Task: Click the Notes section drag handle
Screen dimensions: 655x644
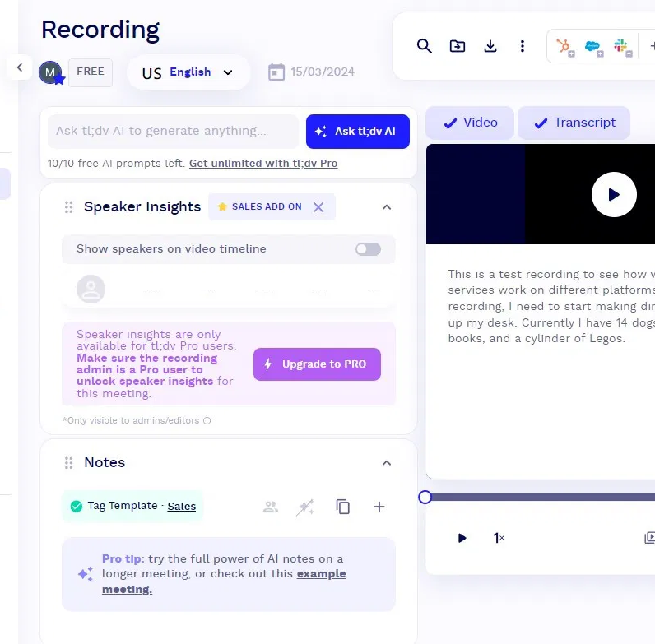Action: pyautogui.click(x=69, y=463)
